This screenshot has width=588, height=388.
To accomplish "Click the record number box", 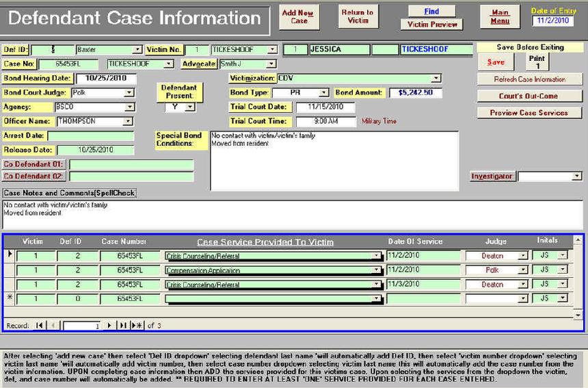I will (82, 326).
